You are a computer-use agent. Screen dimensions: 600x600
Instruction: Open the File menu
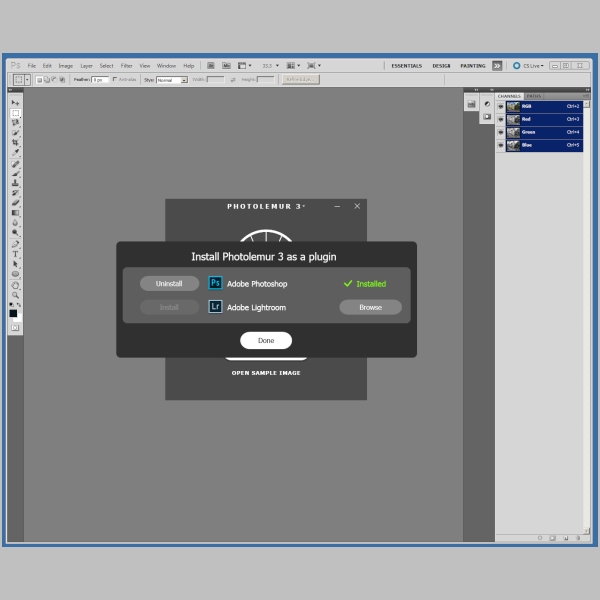click(x=32, y=66)
